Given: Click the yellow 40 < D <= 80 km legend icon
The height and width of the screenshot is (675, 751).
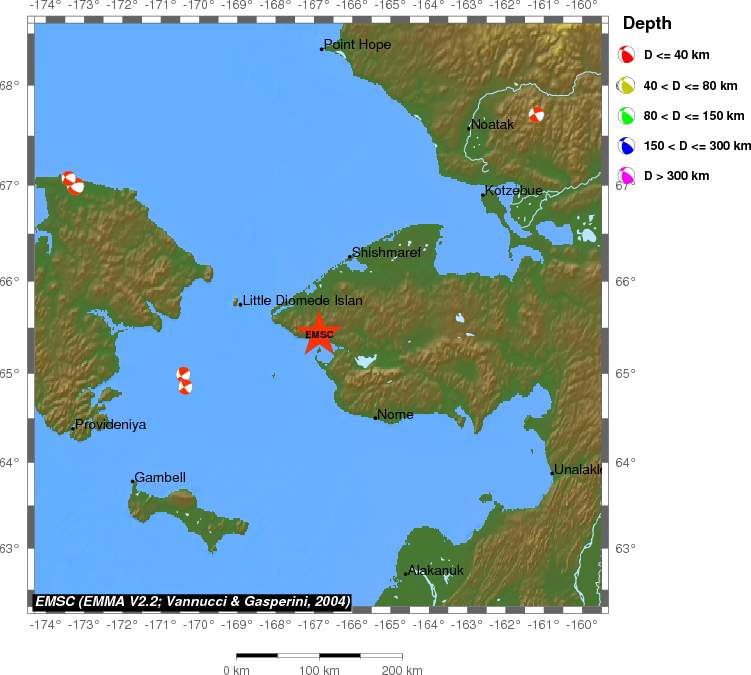Looking at the screenshot, I should coord(627,86).
